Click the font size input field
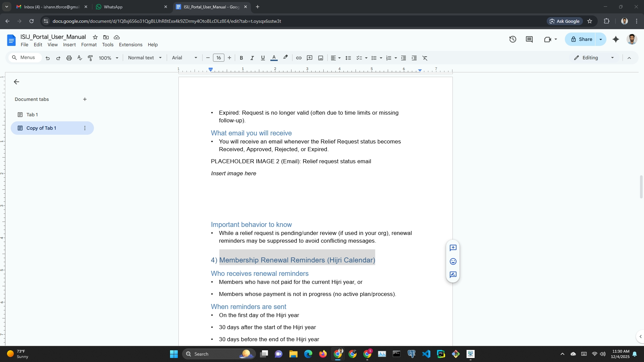 click(x=218, y=58)
